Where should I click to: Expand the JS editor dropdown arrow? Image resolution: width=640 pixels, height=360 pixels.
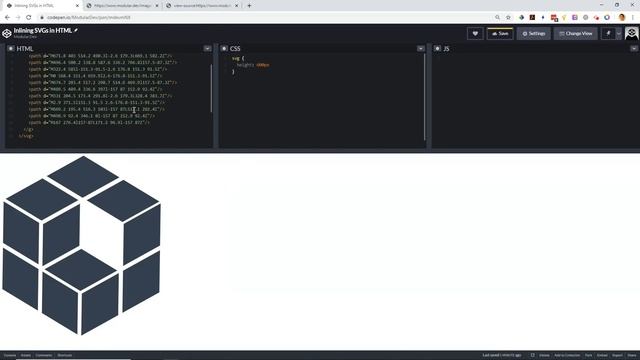coord(634,49)
